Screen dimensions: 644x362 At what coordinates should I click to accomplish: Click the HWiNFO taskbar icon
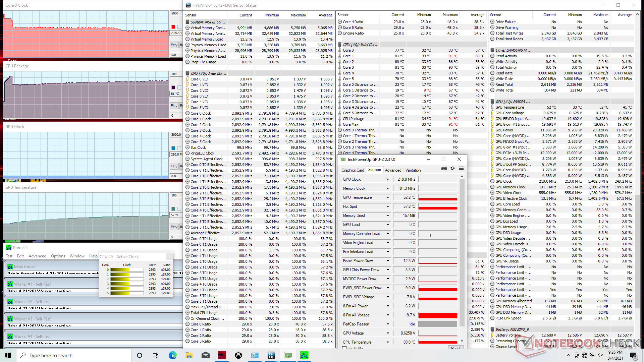tap(271, 355)
